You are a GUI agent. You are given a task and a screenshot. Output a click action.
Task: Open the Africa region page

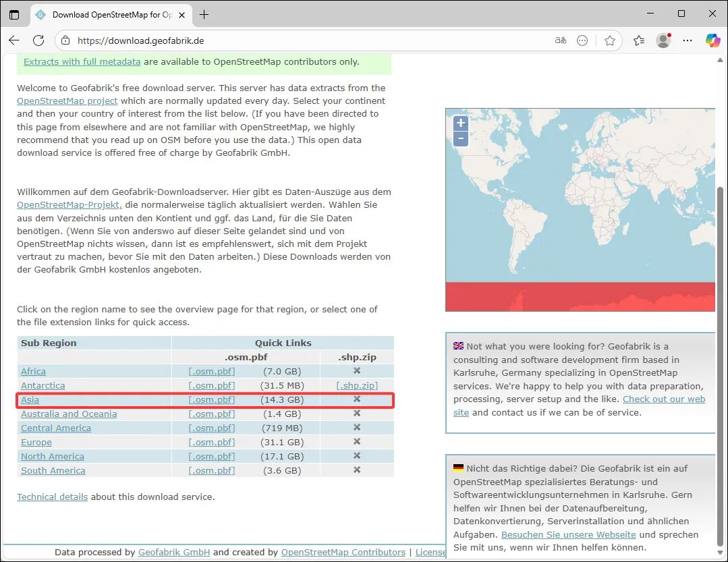click(x=34, y=371)
